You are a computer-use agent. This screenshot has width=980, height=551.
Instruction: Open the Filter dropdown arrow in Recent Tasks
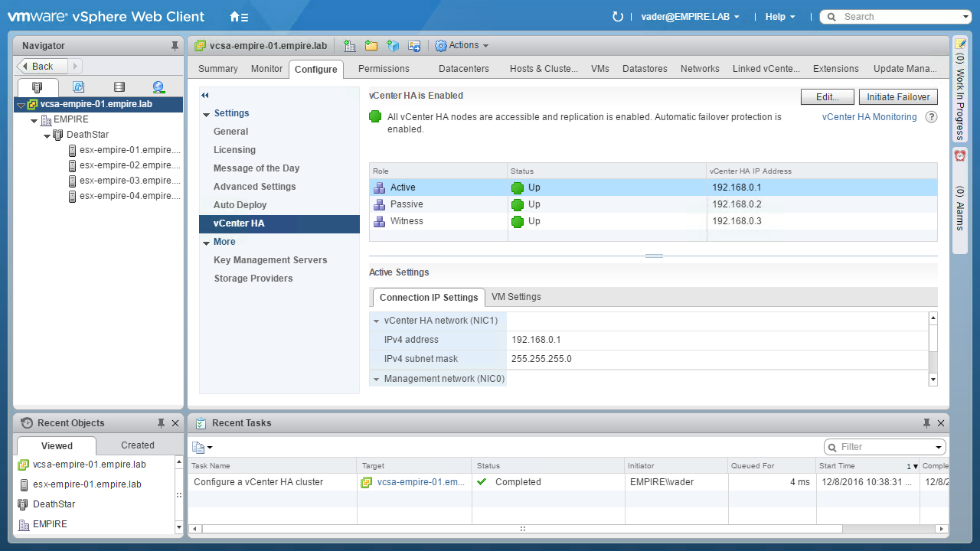939,448
